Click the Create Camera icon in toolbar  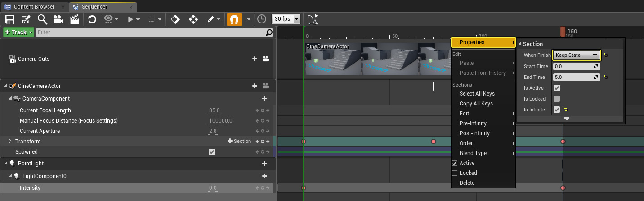coord(58,19)
